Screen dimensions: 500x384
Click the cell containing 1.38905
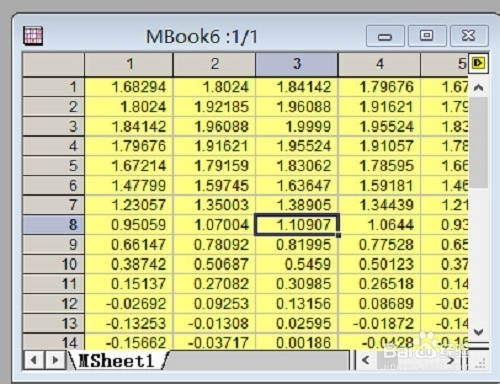pos(297,205)
